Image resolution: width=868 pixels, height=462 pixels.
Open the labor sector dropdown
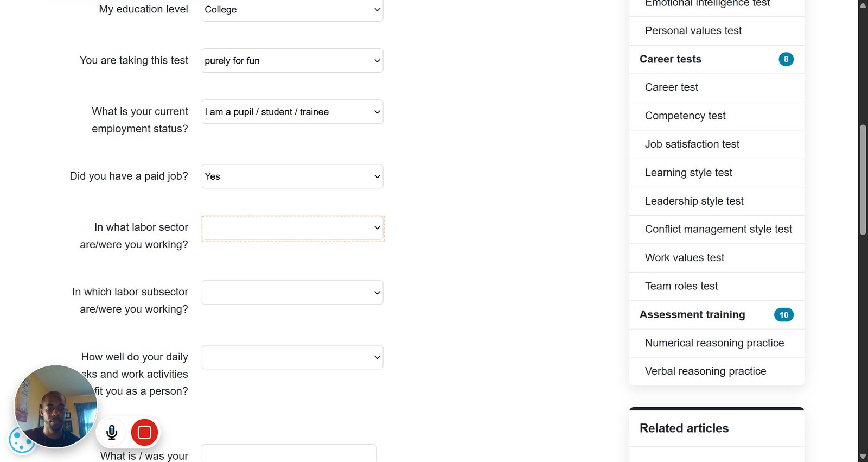(292, 228)
